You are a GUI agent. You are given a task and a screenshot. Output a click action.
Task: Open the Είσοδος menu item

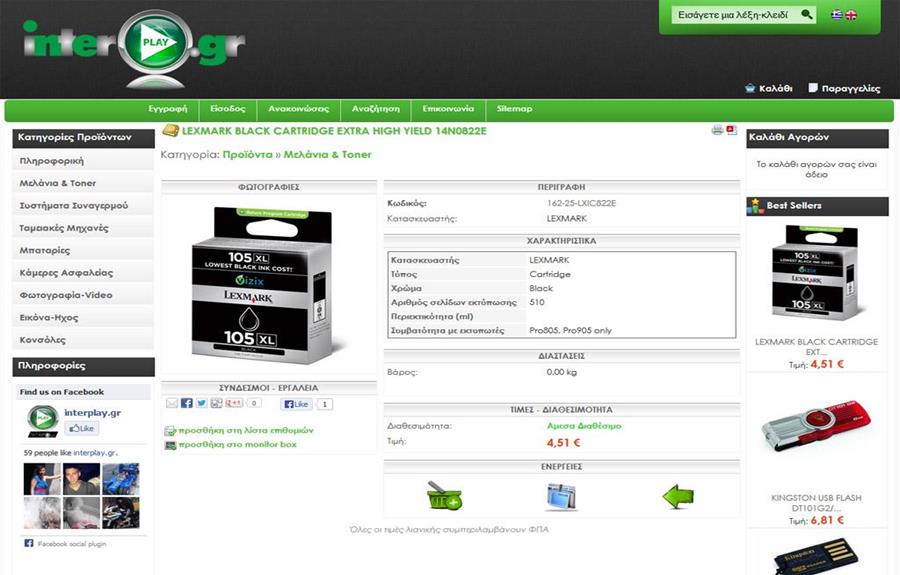tap(228, 109)
